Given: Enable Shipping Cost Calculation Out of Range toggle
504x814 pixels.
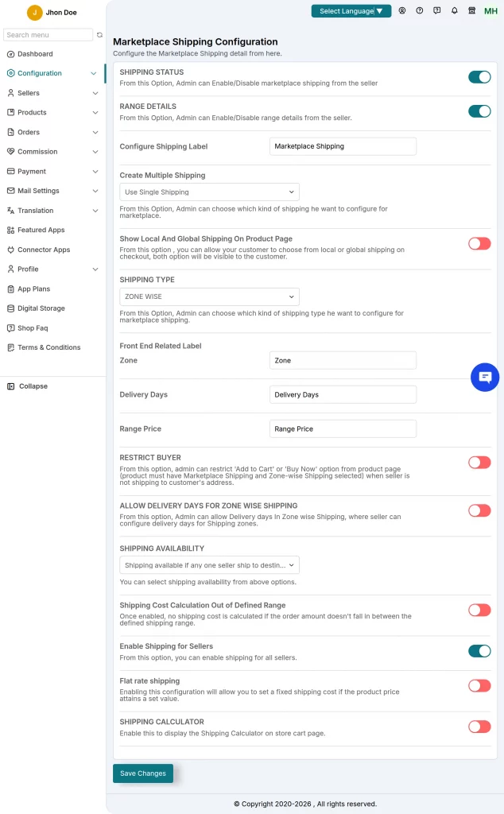Looking at the screenshot, I should 479,610.
